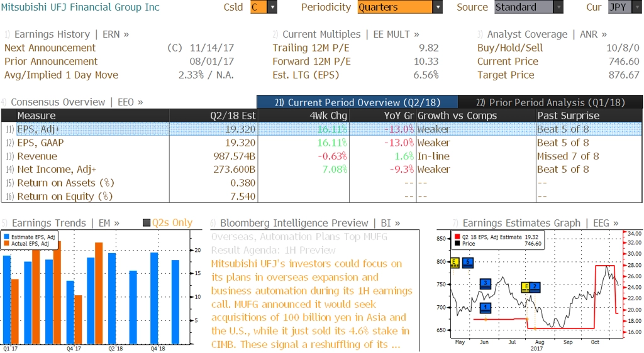Click the blue marker 3 on estimates graph
Viewport: 644px width, 353px height.
click(x=486, y=284)
